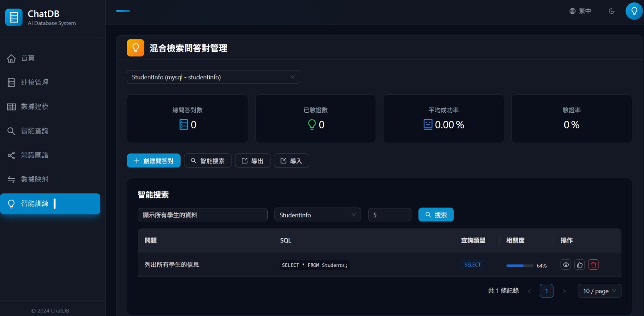Screen dimensions: 644x316
Task: Click the 數據建模 table grid icon
Action: tap(11, 107)
